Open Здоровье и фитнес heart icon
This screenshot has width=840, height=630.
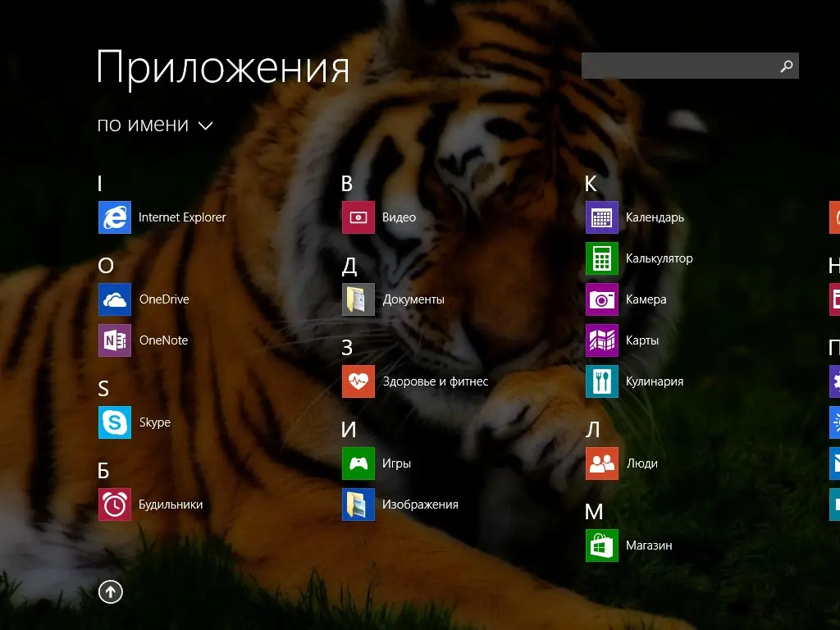point(358,381)
